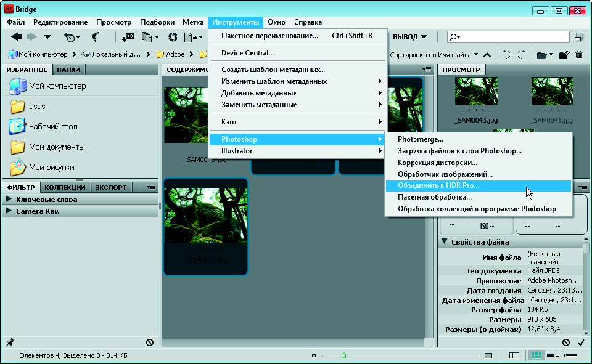Viewport: 592px width, 364px height.
Task: Click the Open in Camera Raw icon
Action: pos(173,37)
